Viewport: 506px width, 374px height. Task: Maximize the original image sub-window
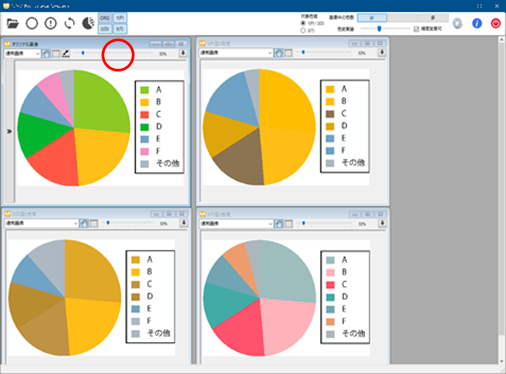tap(168, 44)
